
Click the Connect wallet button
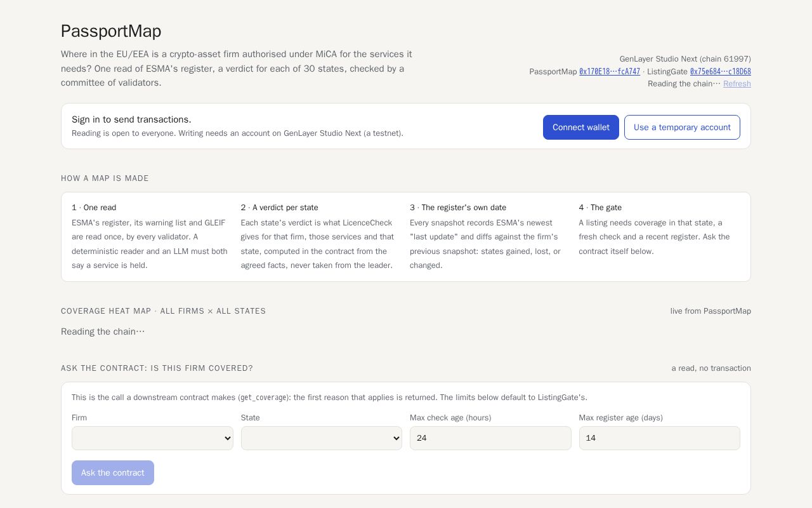(x=581, y=127)
